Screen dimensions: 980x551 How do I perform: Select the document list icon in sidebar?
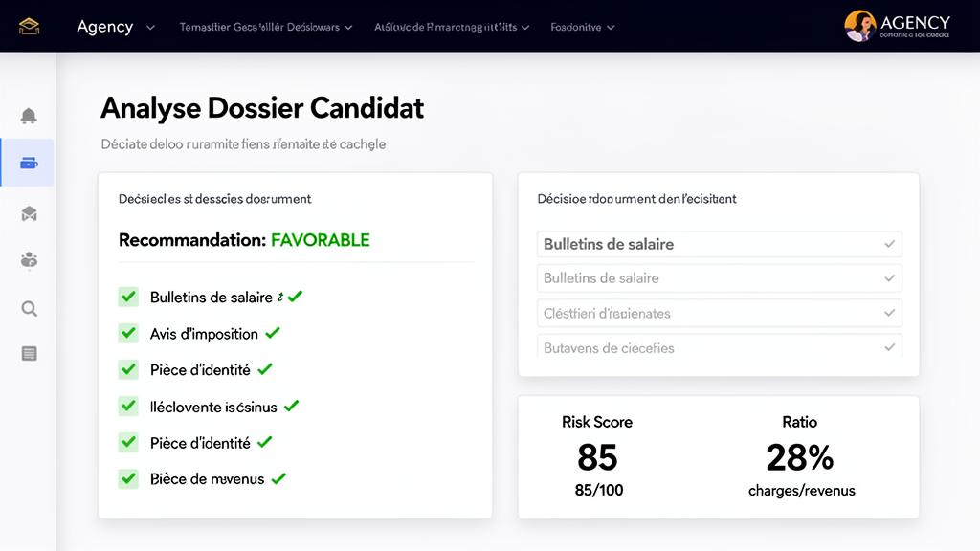pos(29,353)
